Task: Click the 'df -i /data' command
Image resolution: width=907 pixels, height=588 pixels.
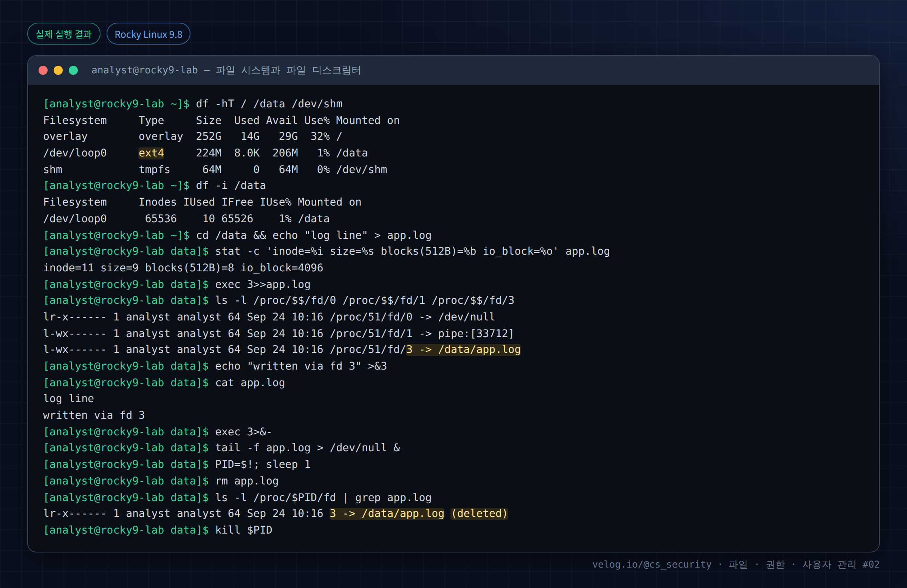Action: [x=231, y=186]
